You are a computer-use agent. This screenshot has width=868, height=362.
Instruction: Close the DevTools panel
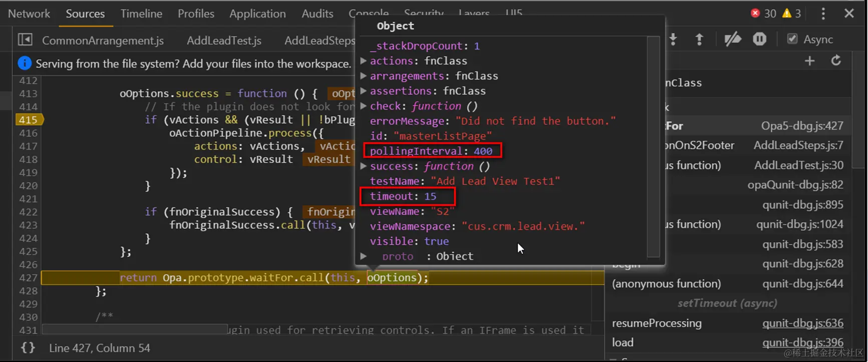(x=849, y=14)
